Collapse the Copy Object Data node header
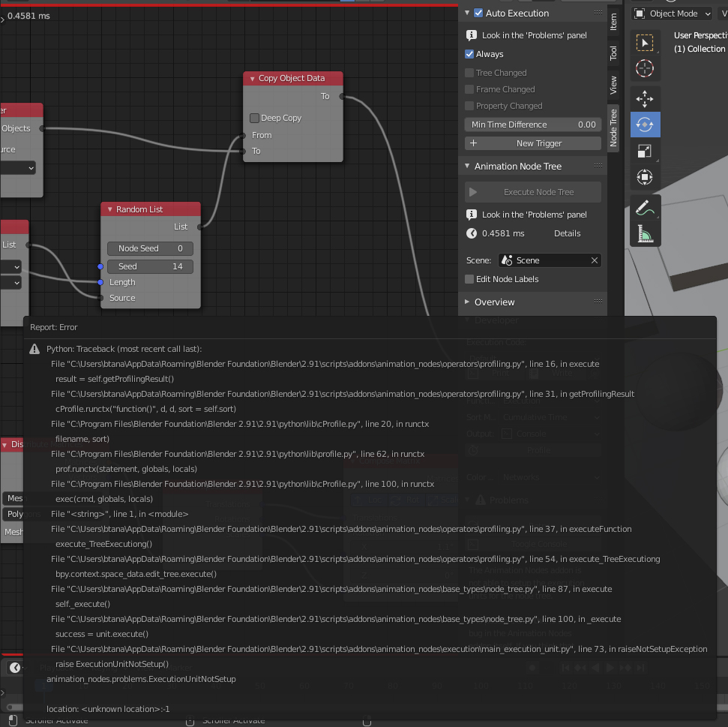The width and height of the screenshot is (728, 727). (250, 78)
